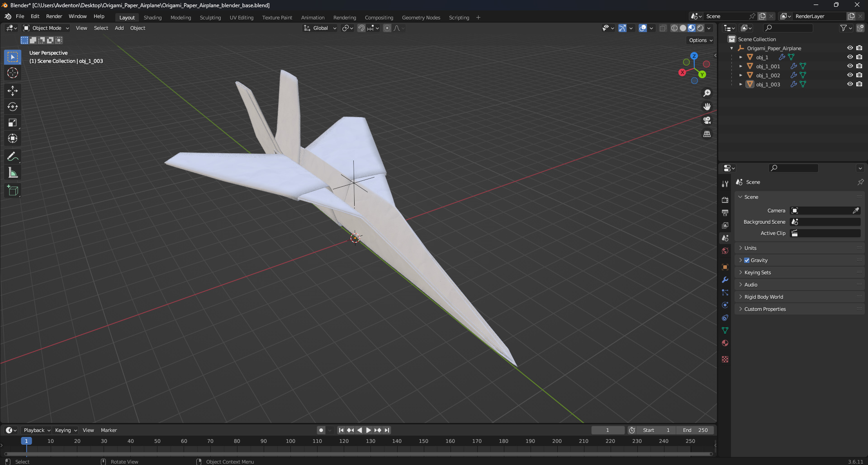Toggle snapping magnet icon
Image resolution: width=868 pixels, height=465 pixels.
pos(361,28)
